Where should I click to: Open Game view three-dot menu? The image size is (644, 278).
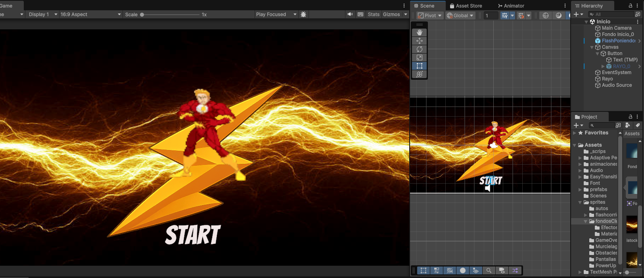404,6
